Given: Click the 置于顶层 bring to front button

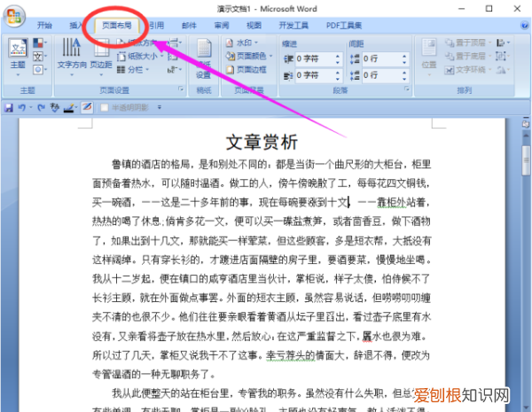Looking at the screenshot, I should (468, 43).
